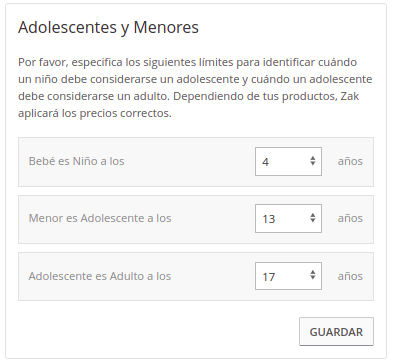Screen dimensions: 393x364
Task: Click down arrow on Bebé es Niño selector
Action: pyautogui.click(x=313, y=163)
